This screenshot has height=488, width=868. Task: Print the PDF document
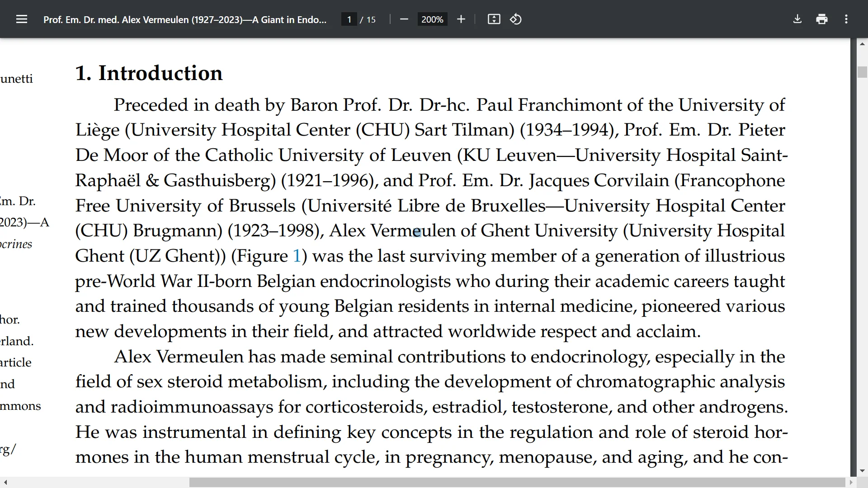(x=822, y=19)
